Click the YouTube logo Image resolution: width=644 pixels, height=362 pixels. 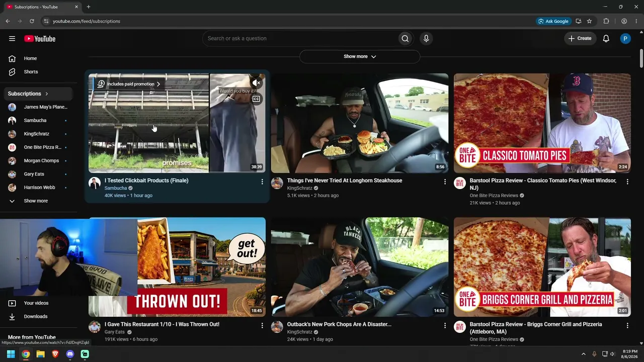40,39
